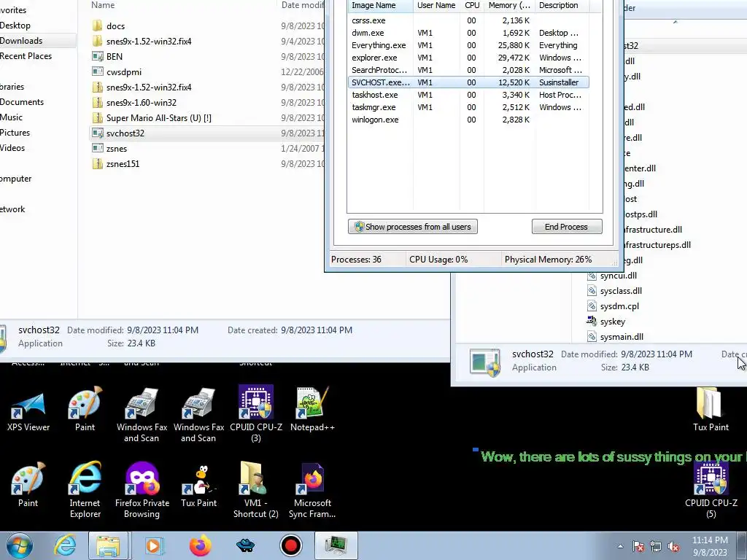Image resolution: width=747 pixels, height=560 pixels.
Task: Open the docs folder icon in Downloads
Action: click(97, 26)
